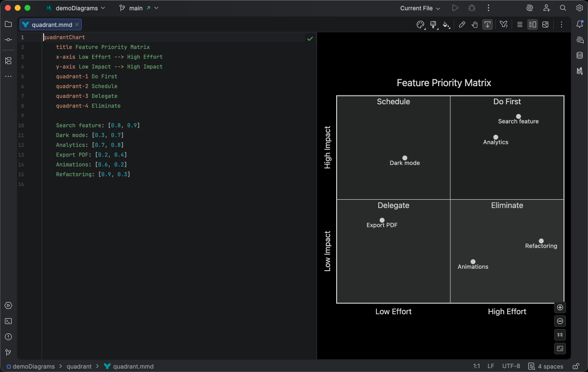Image resolution: width=588 pixels, height=372 pixels.
Task: Close the quadrant.mmd tab
Action: [x=77, y=24]
